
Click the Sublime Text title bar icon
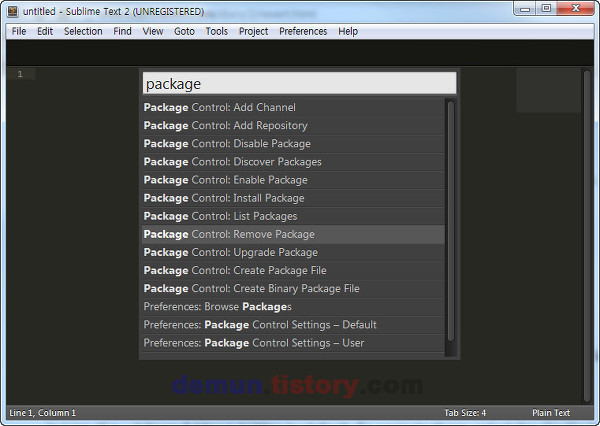pyautogui.click(x=13, y=11)
